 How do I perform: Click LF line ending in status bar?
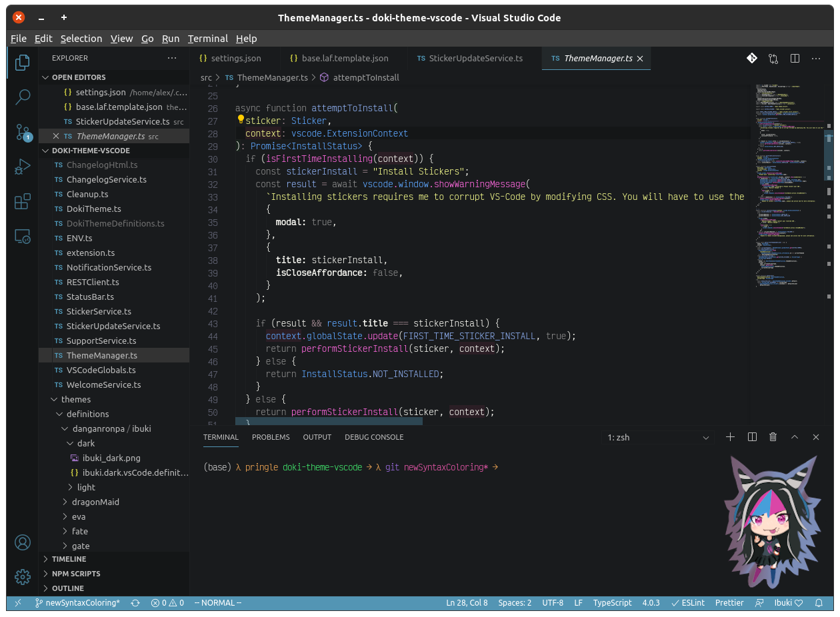[x=578, y=602]
